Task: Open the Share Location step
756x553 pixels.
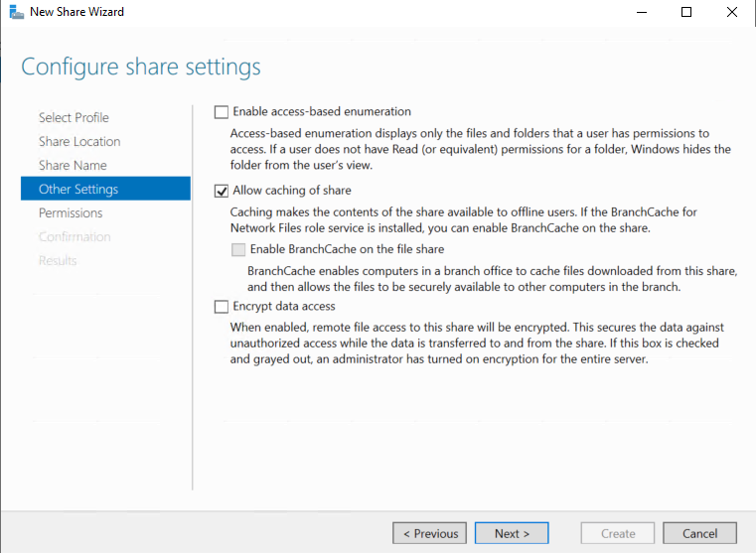Action: point(79,141)
